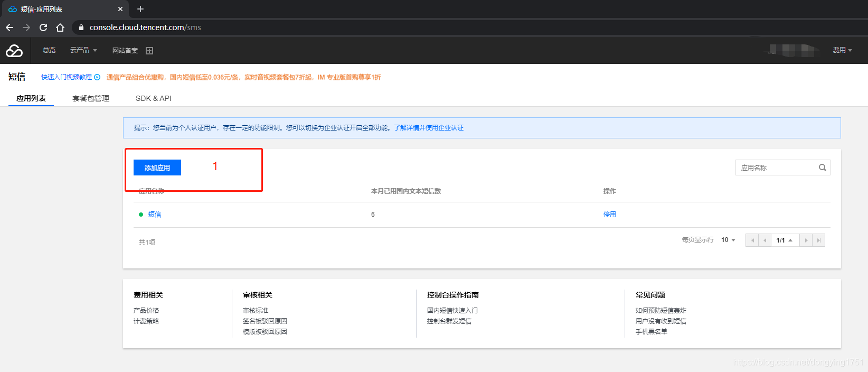Open rows-per-page dropdown showing 10

click(729, 240)
